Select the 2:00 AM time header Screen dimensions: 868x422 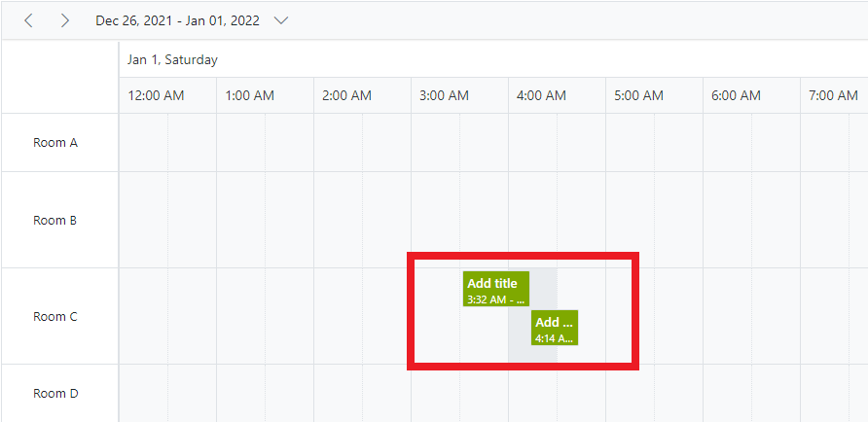click(346, 95)
